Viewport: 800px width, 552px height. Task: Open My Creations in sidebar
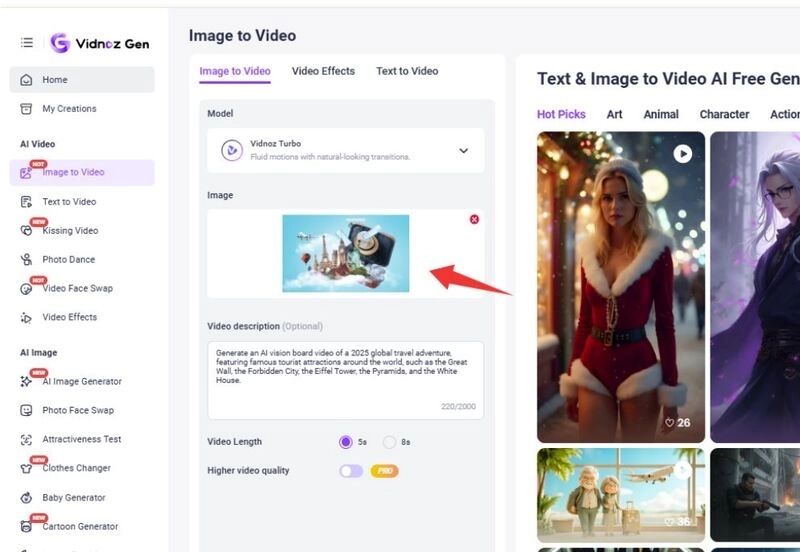pyautogui.click(x=82, y=109)
